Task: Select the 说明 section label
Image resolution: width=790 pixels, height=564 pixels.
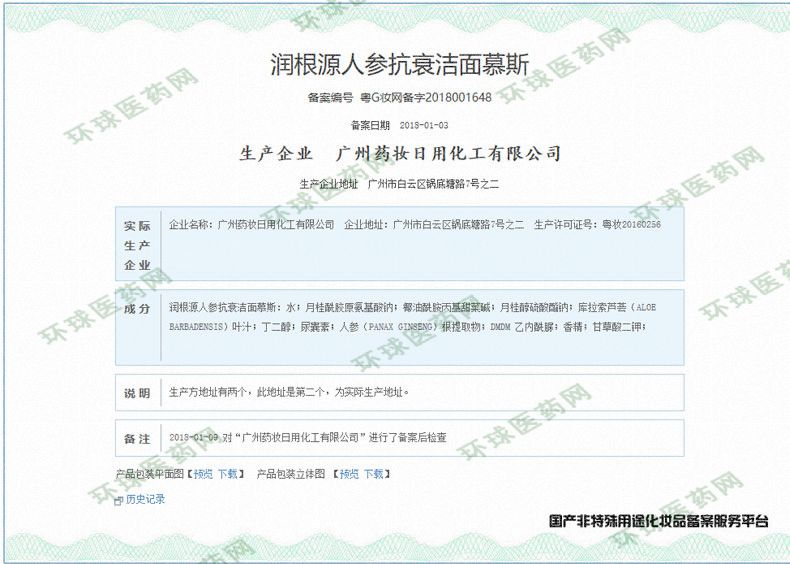Action: coord(137,393)
